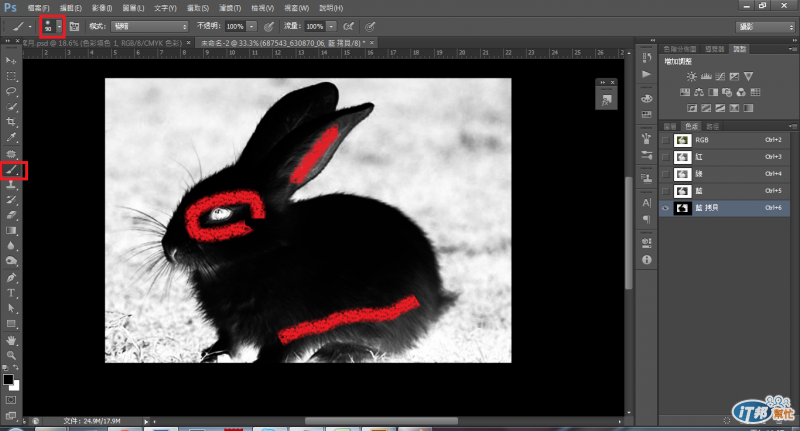Add a Brightness/Contrast adjustment
The height and width of the screenshot is (431, 800).
click(x=691, y=77)
